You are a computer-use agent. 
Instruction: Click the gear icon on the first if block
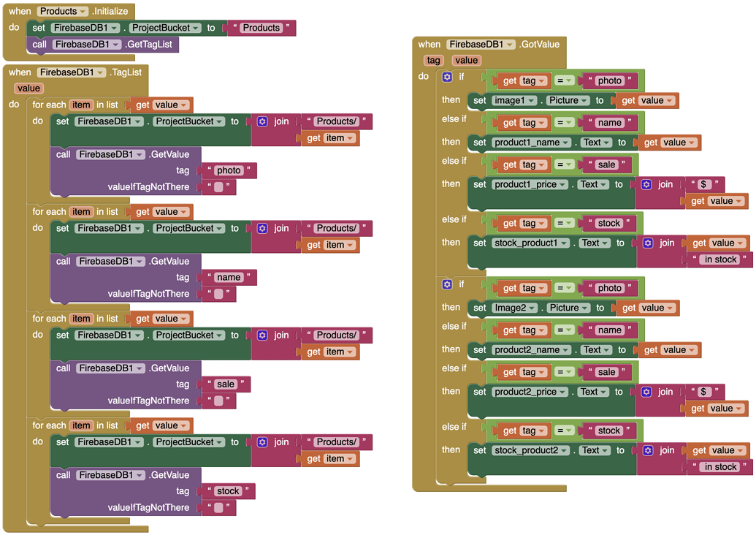point(448,77)
